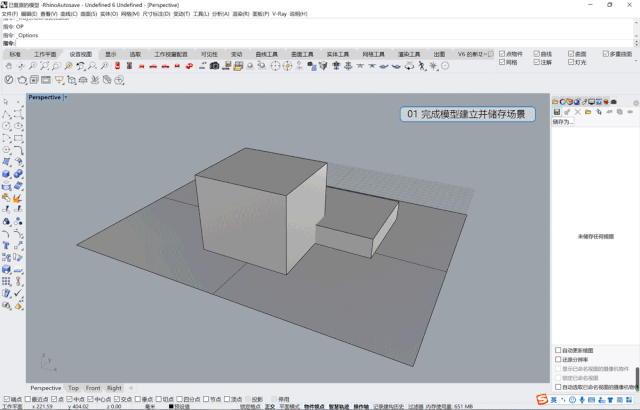The width and height of the screenshot is (640, 410).
Task: Toggle 物件锁点 osnap in status bar
Action: pos(314,406)
